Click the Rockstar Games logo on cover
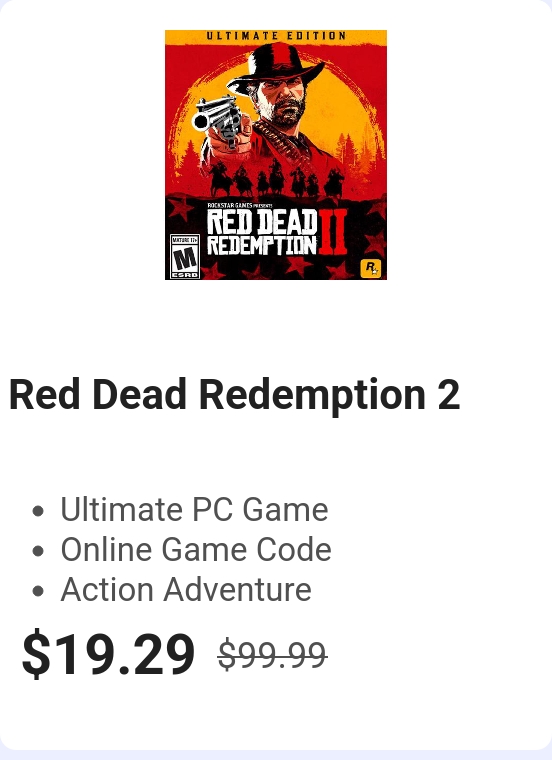Image resolution: width=552 pixels, height=760 pixels. point(371,269)
